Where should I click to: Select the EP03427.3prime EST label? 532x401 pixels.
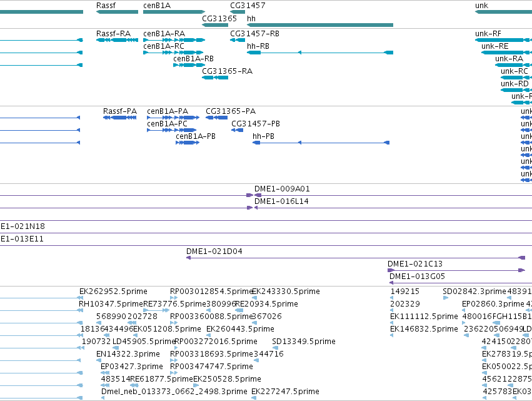132,367
